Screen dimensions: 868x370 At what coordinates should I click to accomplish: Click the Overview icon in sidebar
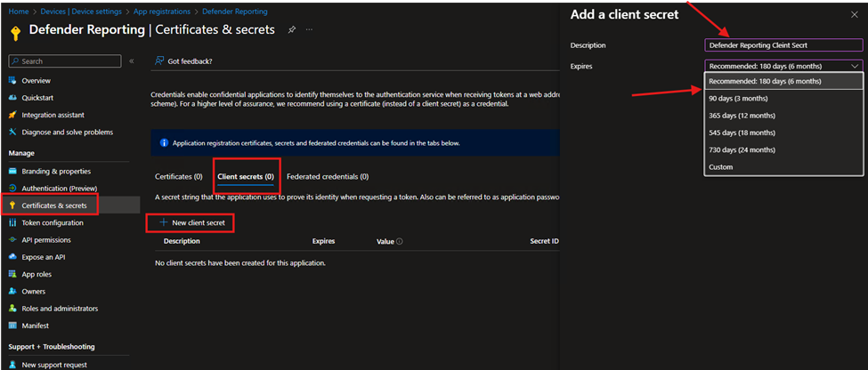click(12, 81)
